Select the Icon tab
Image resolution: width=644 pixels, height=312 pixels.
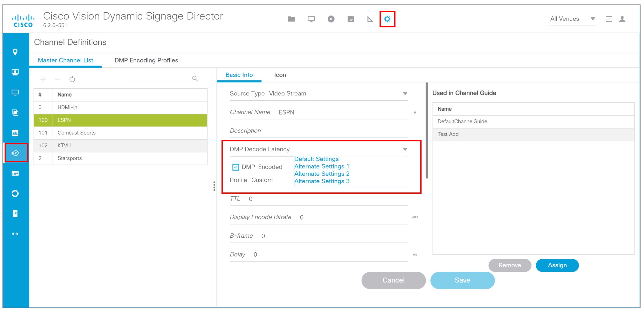(280, 75)
